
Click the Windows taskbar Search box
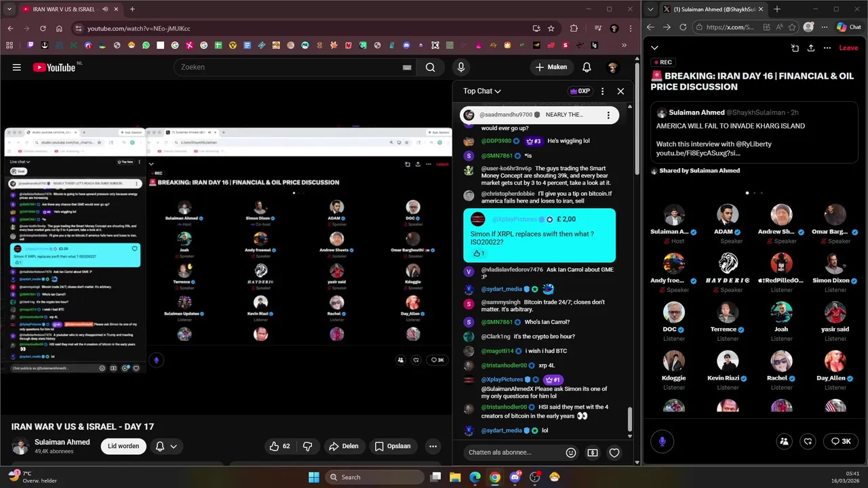pos(374,477)
